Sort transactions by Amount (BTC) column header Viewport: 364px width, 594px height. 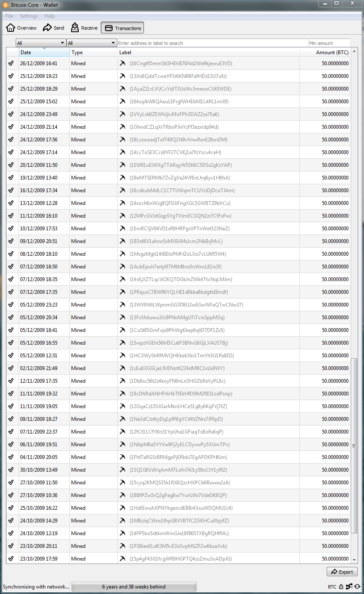tap(332, 52)
